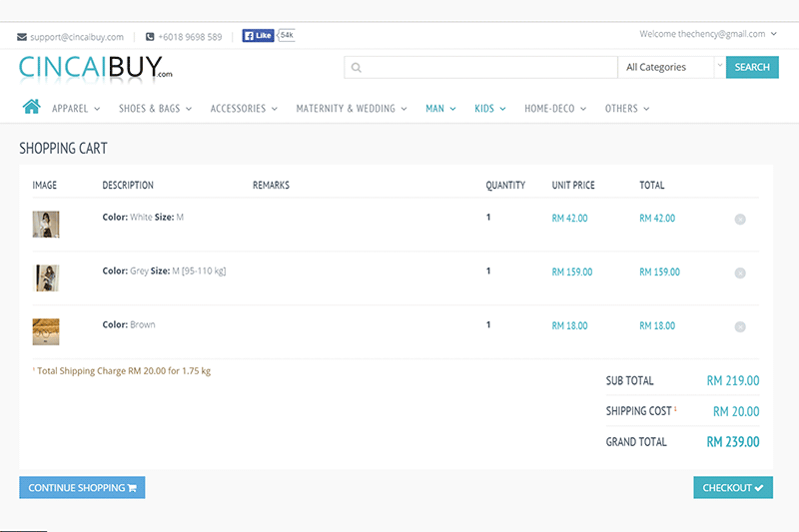Expand the Kids menu
Image resolution: width=799 pixels, height=532 pixels.
pos(490,109)
